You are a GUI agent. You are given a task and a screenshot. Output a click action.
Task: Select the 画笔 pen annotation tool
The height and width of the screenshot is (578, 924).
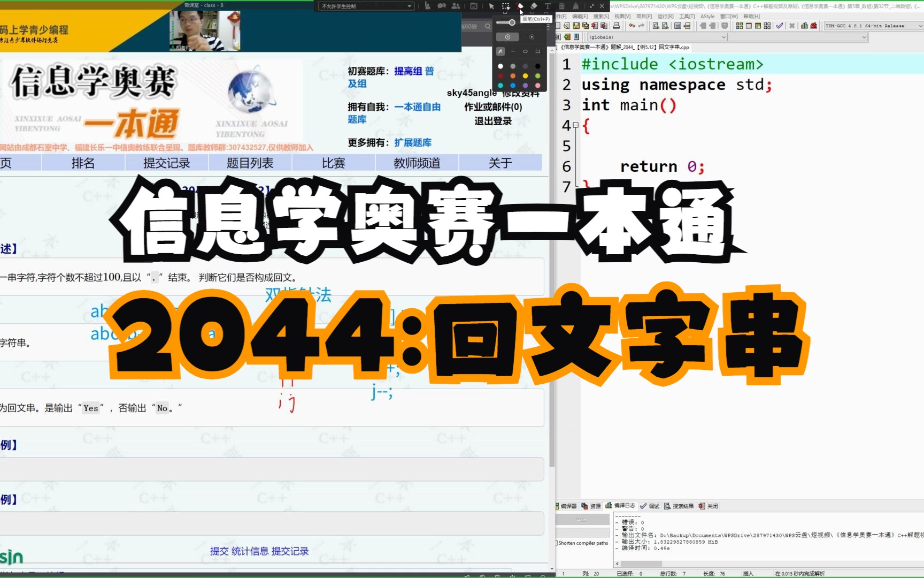(519, 6)
